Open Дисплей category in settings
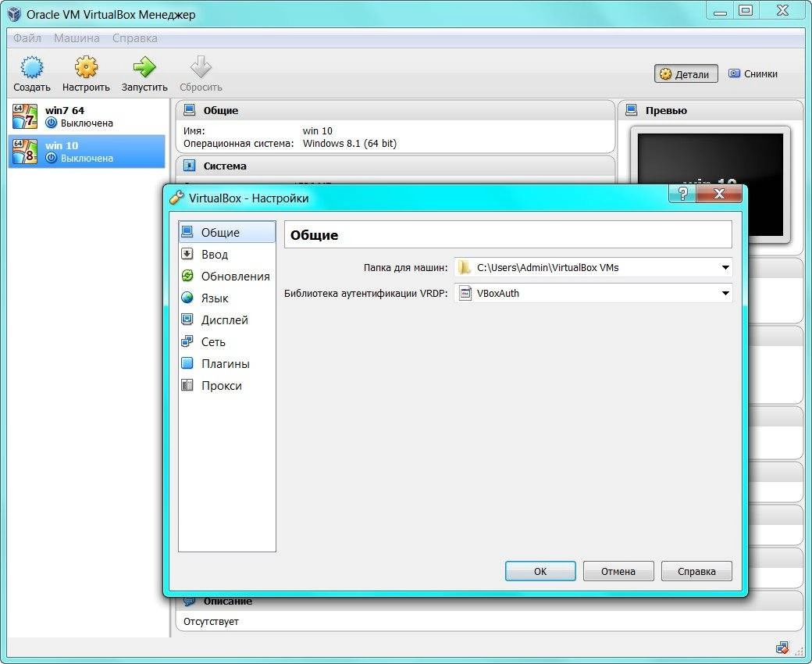The width and height of the screenshot is (812, 664). (x=227, y=320)
